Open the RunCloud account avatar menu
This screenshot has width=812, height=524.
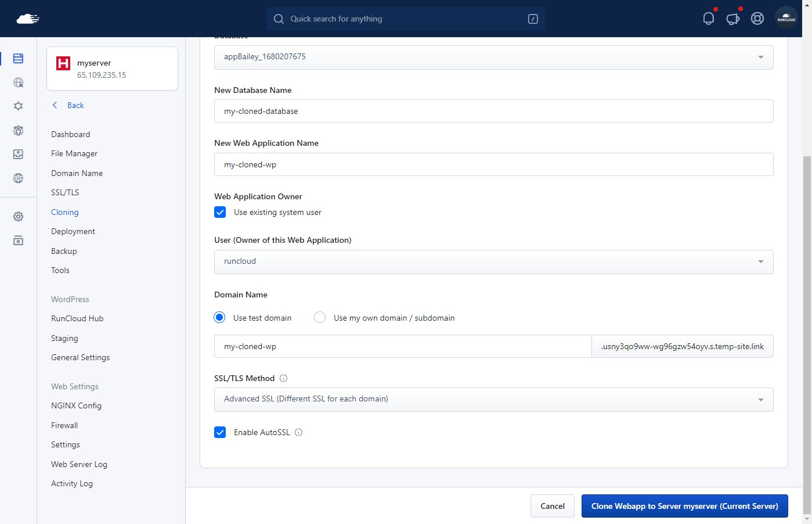click(786, 18)
